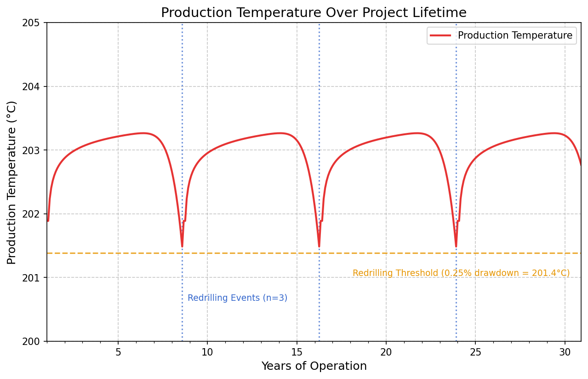The height and width of the screenshot is (379, 588).
Task: Click x-axis tick label 25
Action: 475,352
